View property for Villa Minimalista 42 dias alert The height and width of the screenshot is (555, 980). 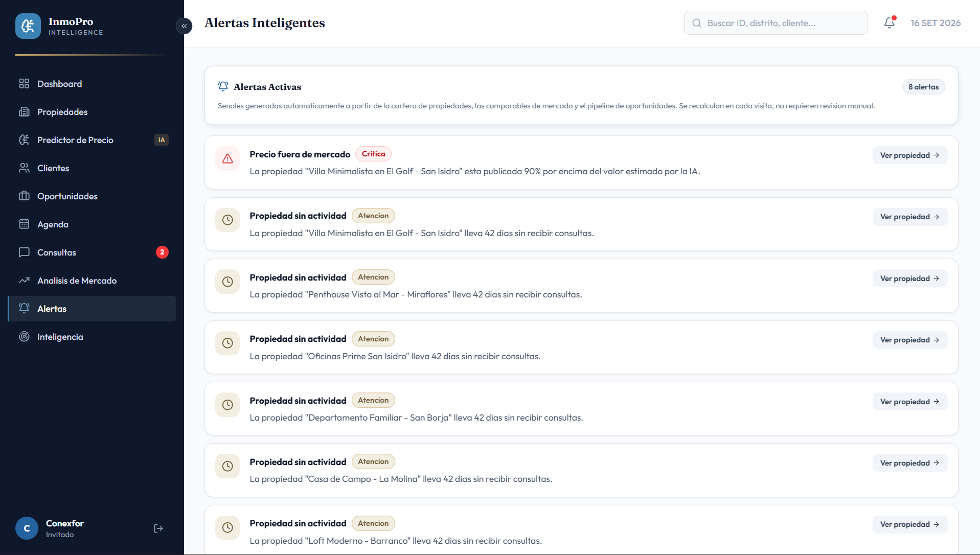[x=909, y=217]
